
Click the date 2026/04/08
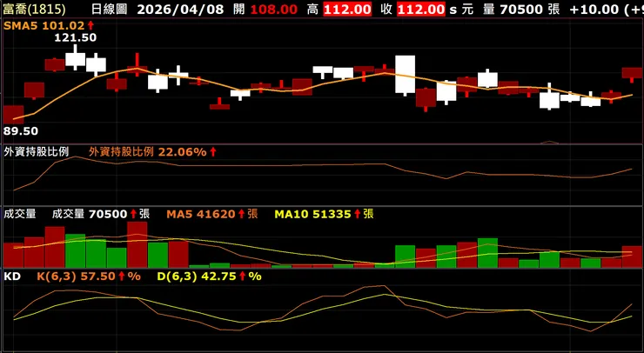tap(180, 9)
